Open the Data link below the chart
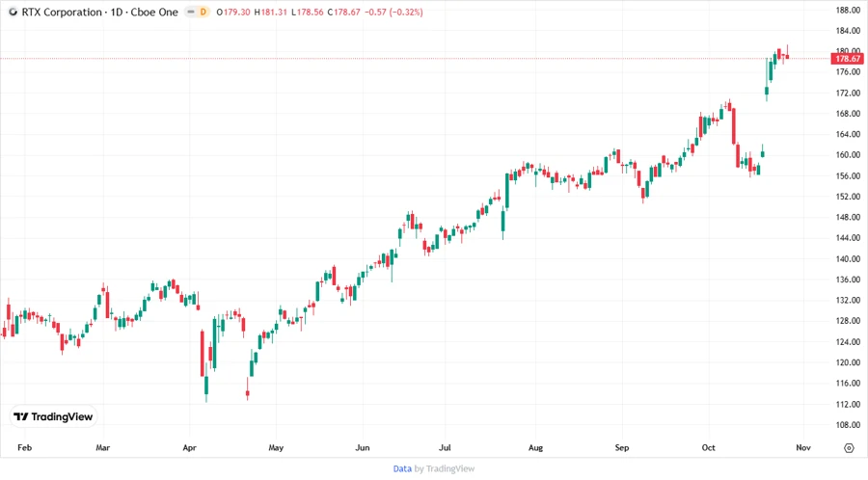The height and width of the screenshot is (480, 868). pos(402,468)
